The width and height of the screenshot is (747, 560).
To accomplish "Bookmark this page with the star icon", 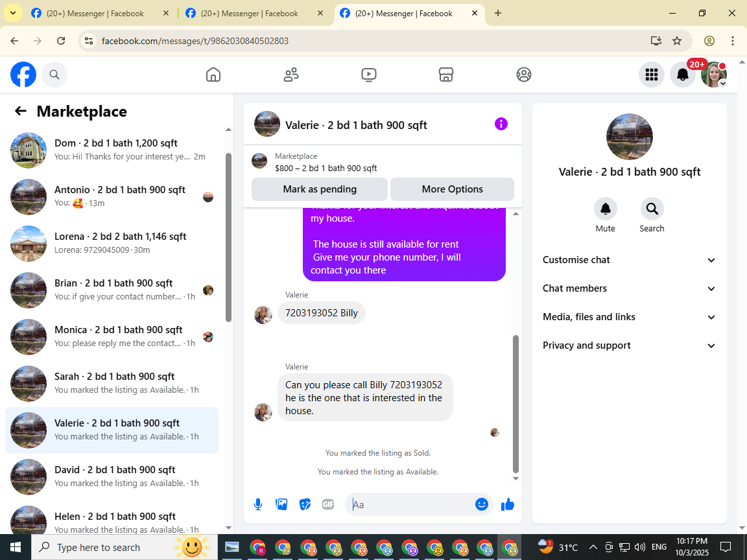I will (677, 41).
